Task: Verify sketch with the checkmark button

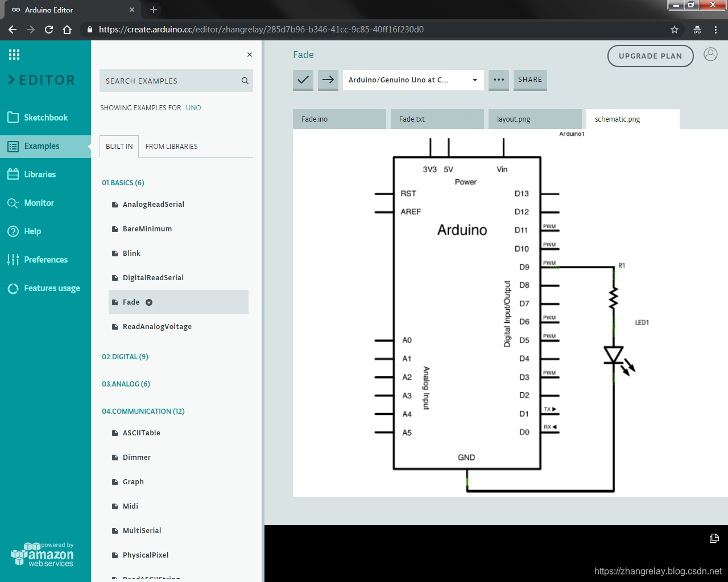Action: pyautogui.click(x=303, y=80)
